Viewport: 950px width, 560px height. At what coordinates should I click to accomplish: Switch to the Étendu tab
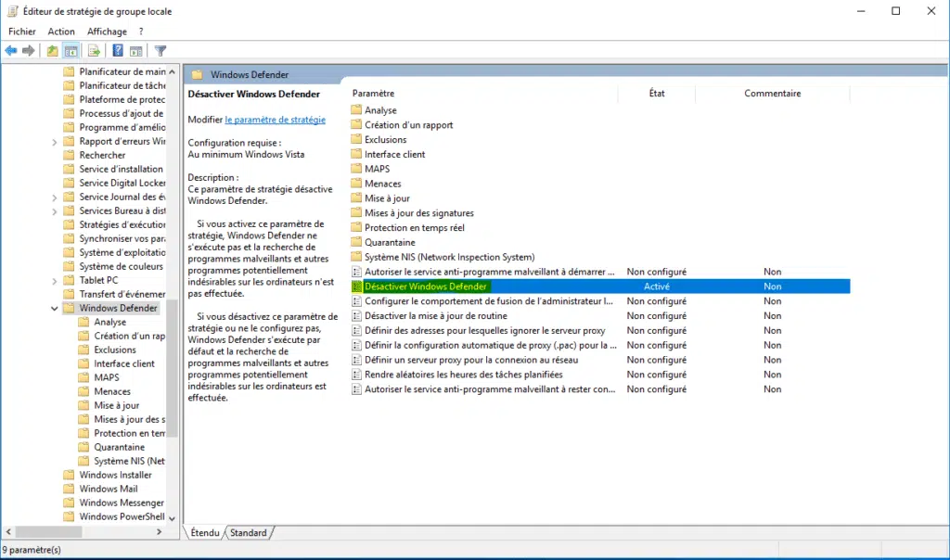pos(205,533)
